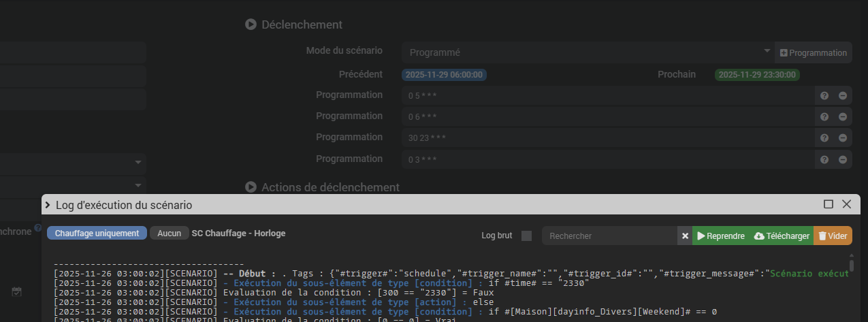Remove the 0 6 * * * schedule row
This screenshot has height=322, width=868.
843,117
